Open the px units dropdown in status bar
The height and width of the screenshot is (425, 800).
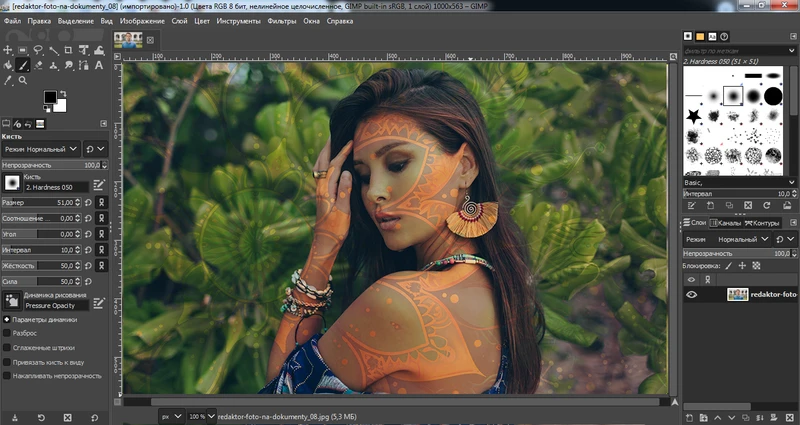pyautogui.click(x=171, y=416)
